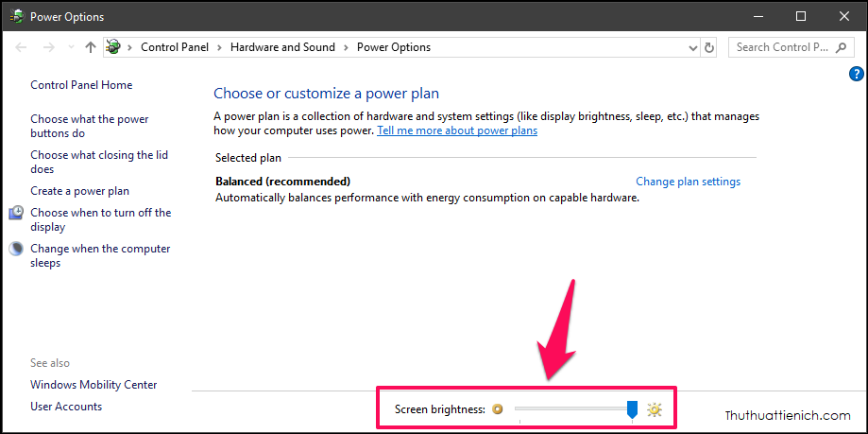Click the high brightness sun icon
The height and width of the screenshot is (434, 868).
pos(655,409)
